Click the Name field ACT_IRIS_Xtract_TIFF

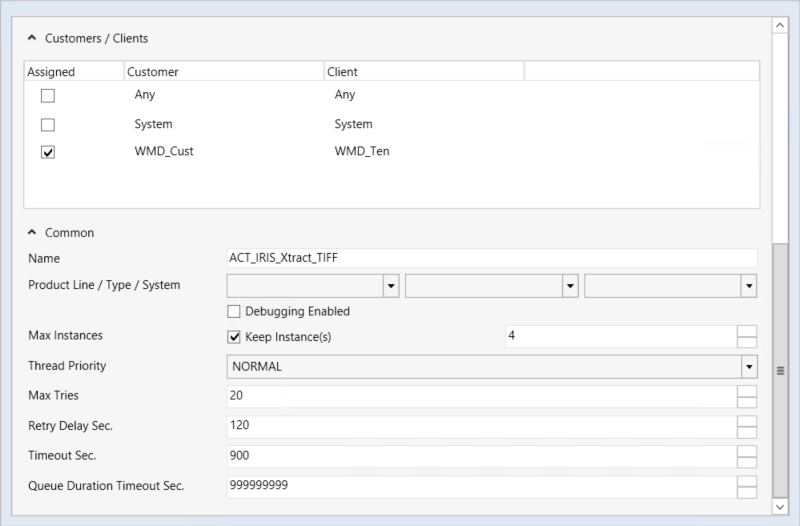pos(492,259)
